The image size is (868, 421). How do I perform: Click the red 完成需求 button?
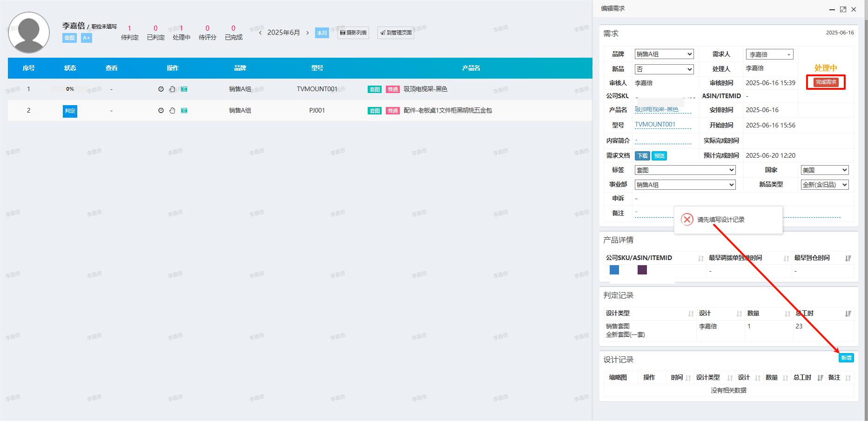coord(826,82)
